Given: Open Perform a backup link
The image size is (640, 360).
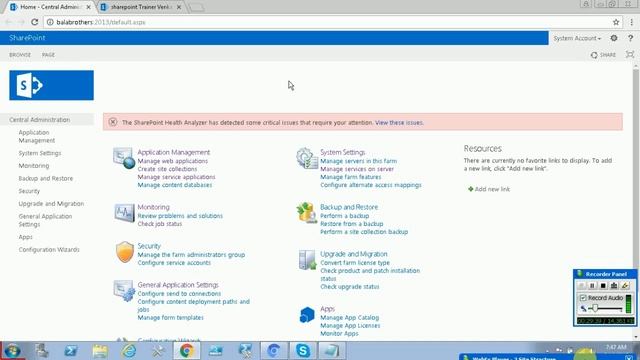Looking at the screenshot, I should tap(344, 216).
